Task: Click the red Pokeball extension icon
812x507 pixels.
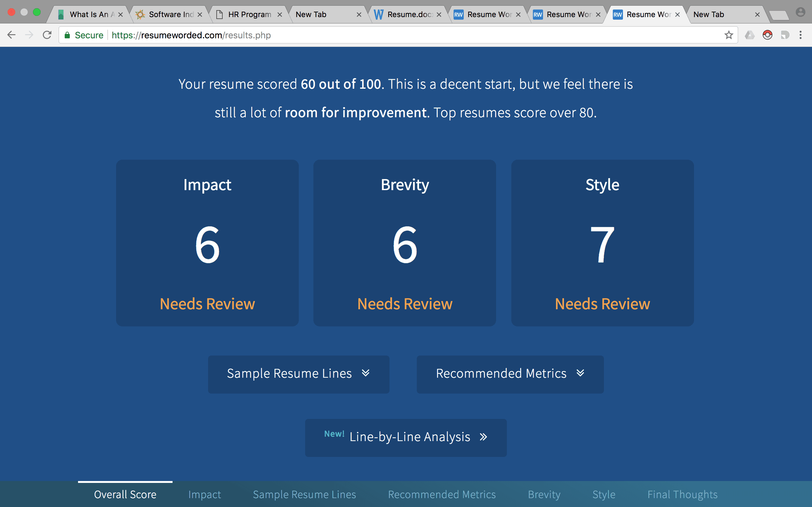Action: (x=767, y=35)
